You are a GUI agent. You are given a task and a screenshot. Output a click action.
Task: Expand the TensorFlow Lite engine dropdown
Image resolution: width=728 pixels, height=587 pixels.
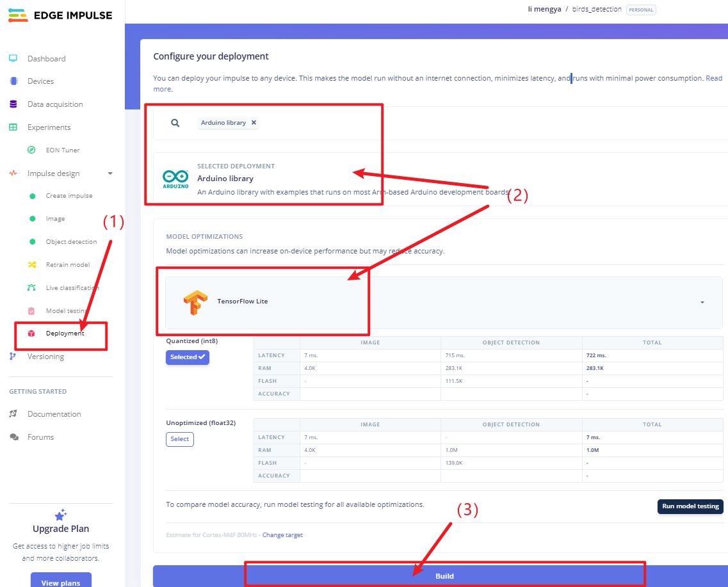[x=702, y=302]
